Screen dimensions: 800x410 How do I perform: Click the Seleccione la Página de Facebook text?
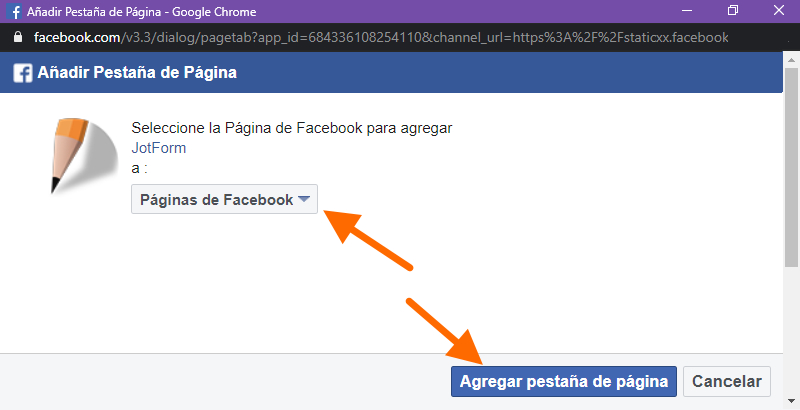pos(292,127)
